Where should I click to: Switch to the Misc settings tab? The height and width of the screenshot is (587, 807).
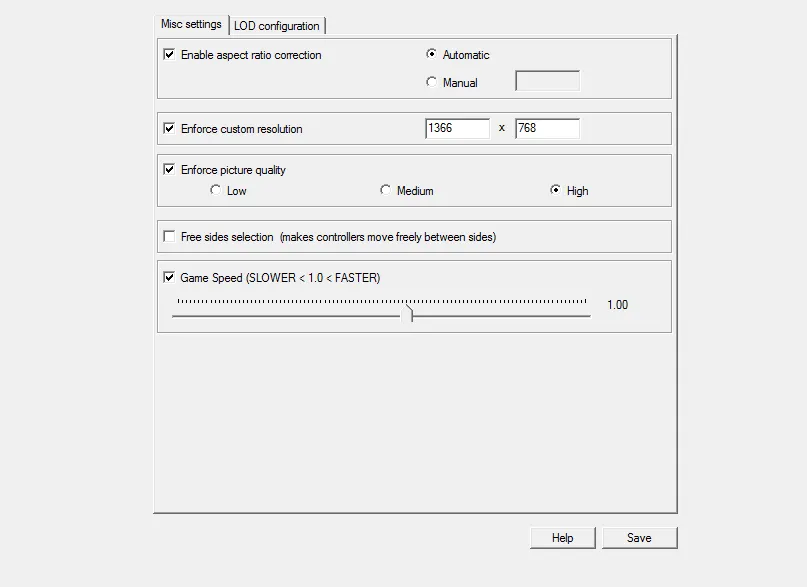[191, 24]
